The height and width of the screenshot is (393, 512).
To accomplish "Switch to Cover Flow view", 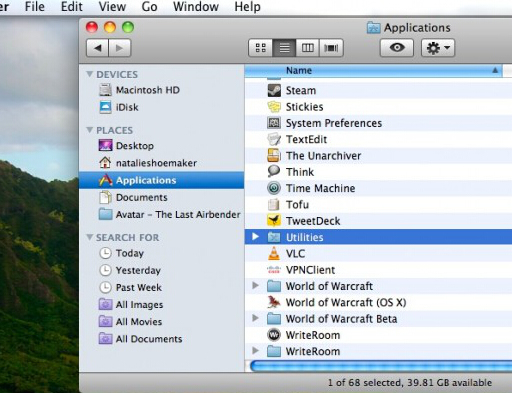I will 331,48.
